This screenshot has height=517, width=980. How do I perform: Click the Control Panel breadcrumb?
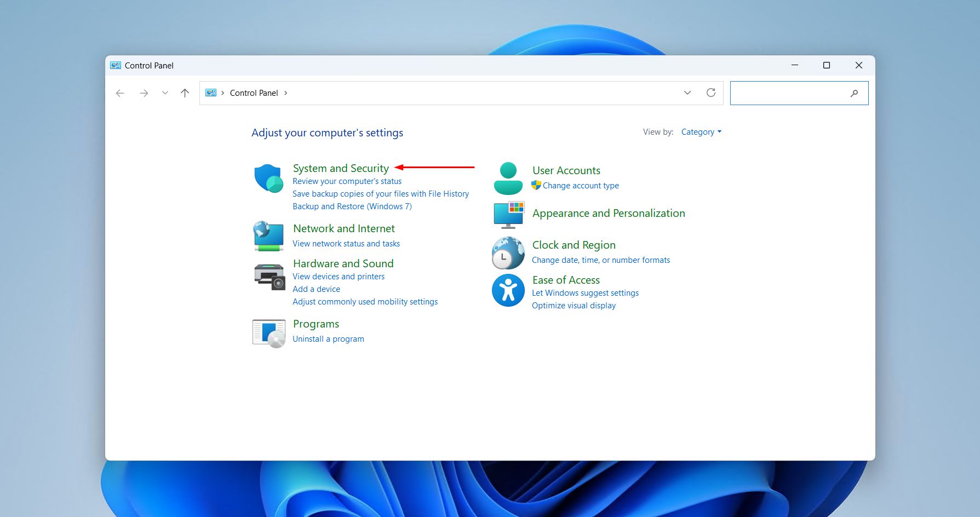pyautogui.click(x=254, y=93)
